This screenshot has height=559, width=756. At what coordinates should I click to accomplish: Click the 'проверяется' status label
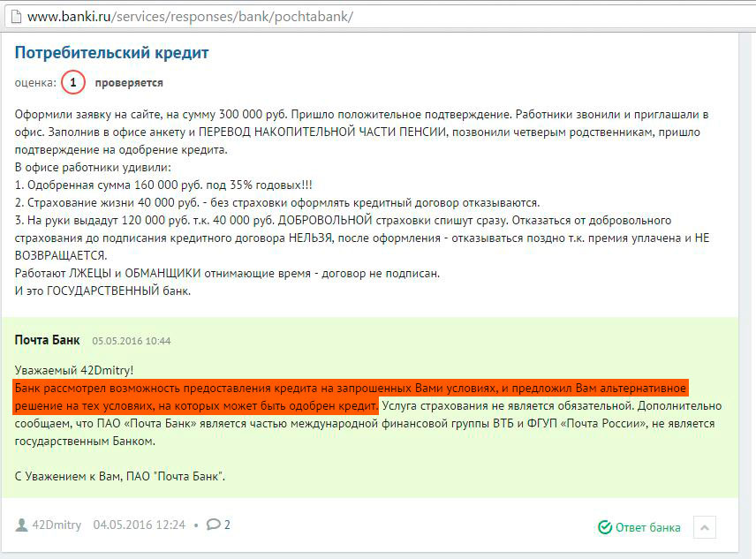(x=129, y=83)
